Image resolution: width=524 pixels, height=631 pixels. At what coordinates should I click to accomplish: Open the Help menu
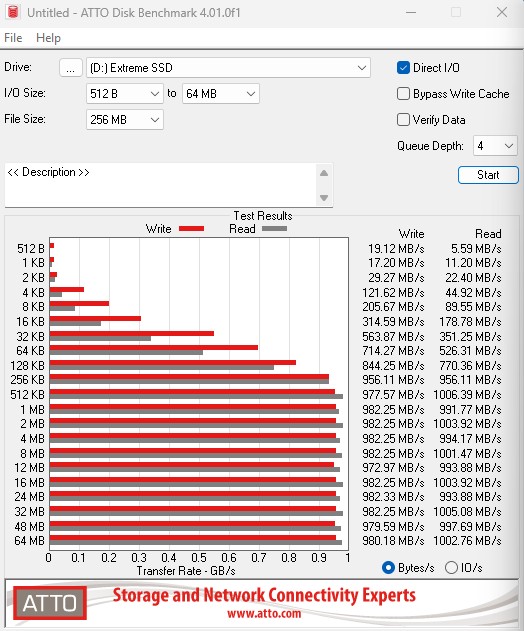pyautogui.click(x=48, y=38)
